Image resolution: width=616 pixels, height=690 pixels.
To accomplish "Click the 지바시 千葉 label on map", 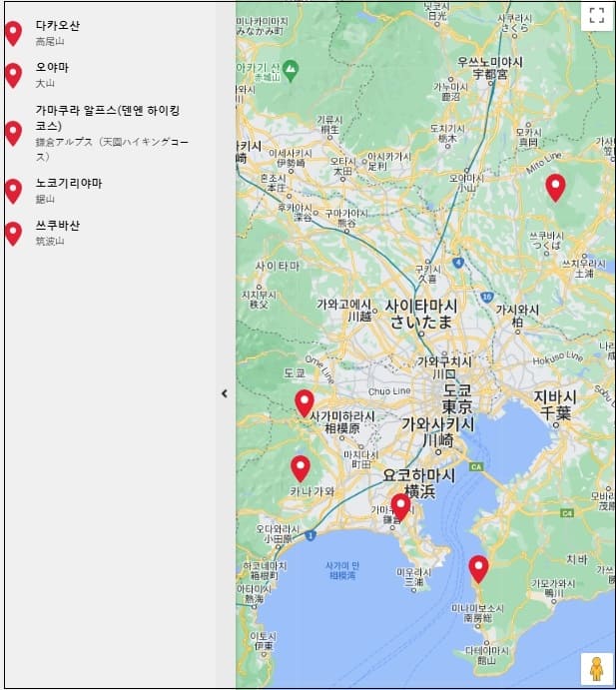I will [555, 405].
